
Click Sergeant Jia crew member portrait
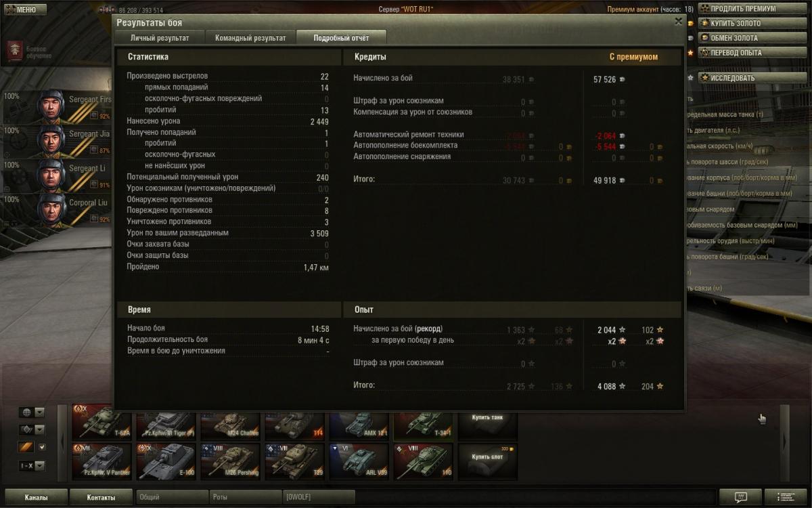point(51,141)
